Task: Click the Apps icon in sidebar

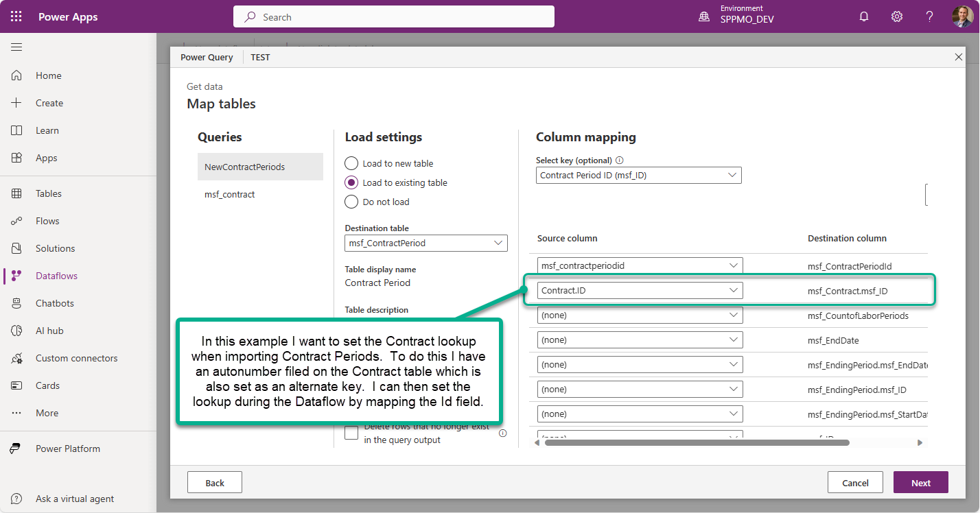Action: point(17,158)
